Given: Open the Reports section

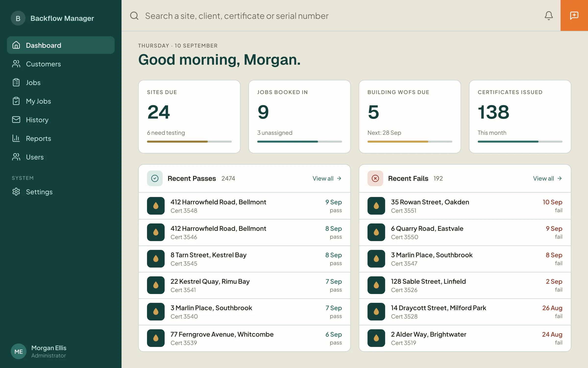Looking at the screenshot, I should point(61,138).
